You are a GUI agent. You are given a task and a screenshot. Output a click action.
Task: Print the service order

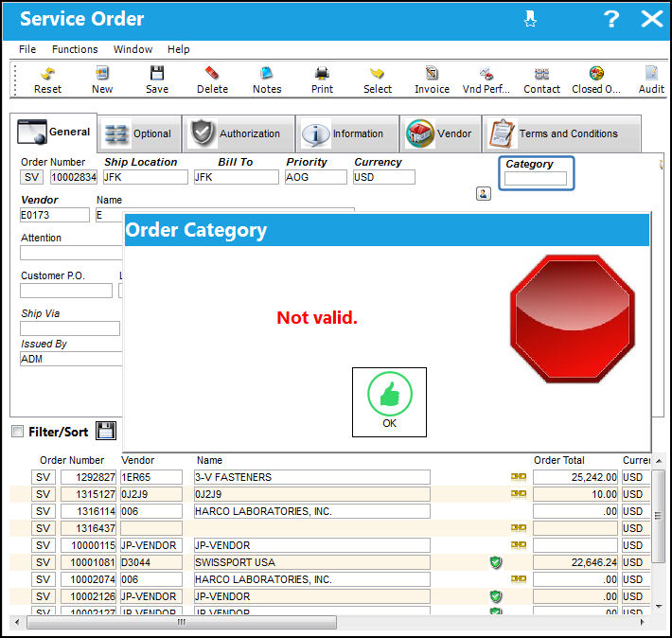322,80
